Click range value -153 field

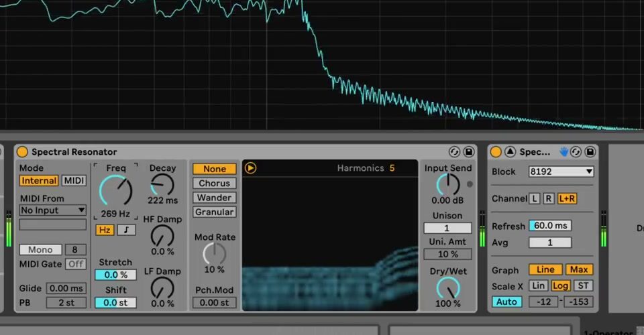(x=578, y=301)
